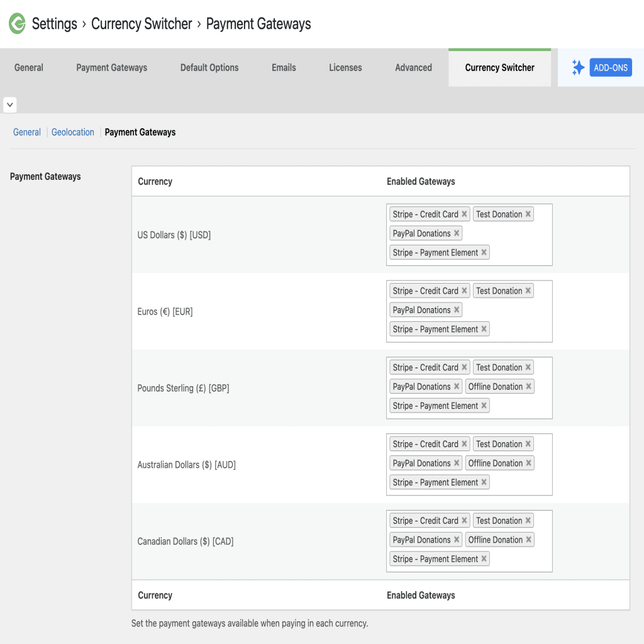The image size is (644, 644).
Task: Remove Test Donation from AUD gateways
Action: coord(528,444)
